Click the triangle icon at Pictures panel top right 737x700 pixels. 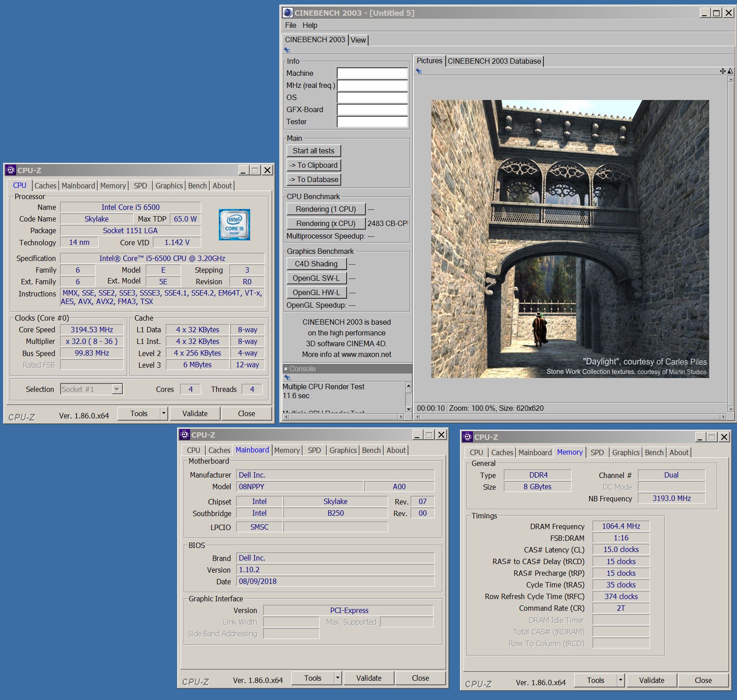730,71
